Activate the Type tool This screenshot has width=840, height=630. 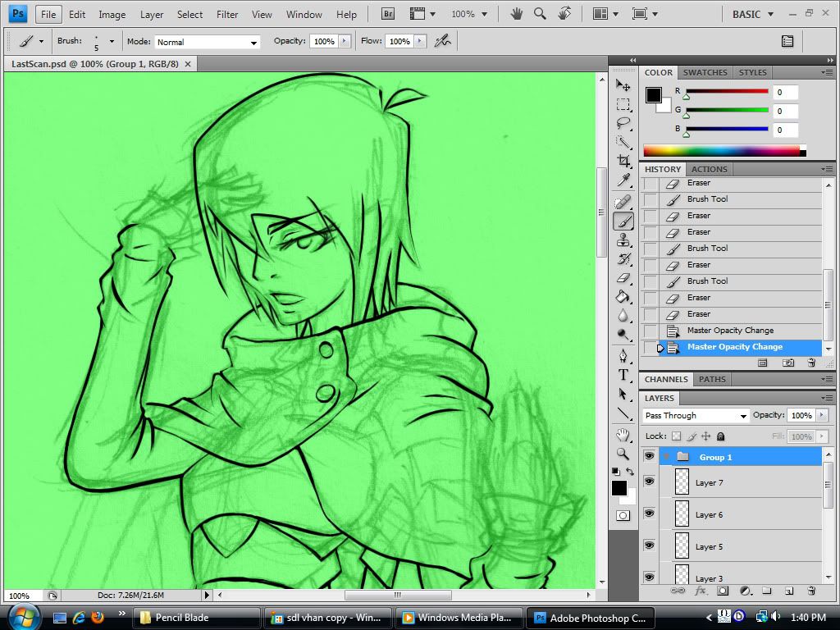pos(623,375)
